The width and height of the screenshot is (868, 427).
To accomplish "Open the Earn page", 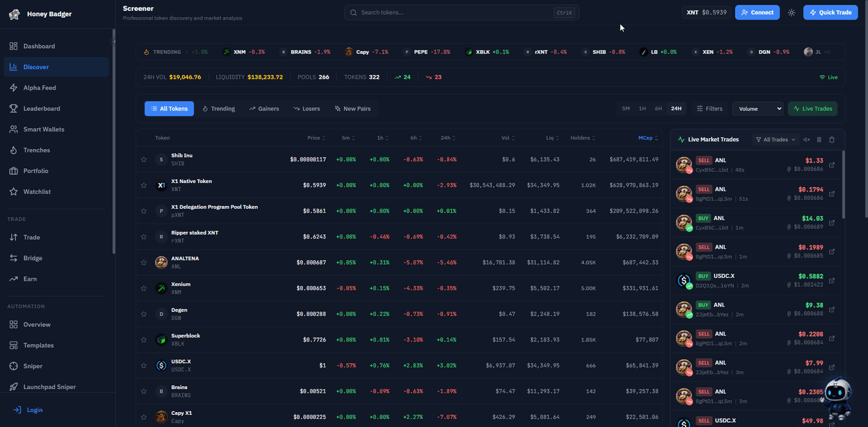I will (58, 279).
